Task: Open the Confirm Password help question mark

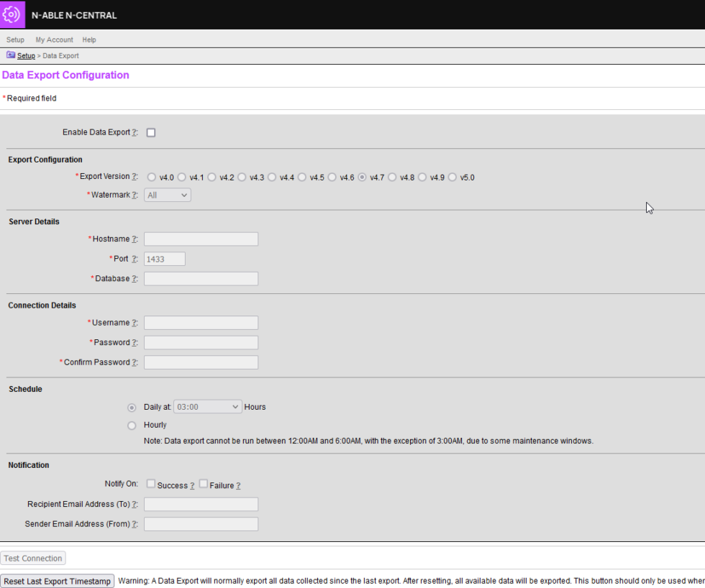Action: (134, 362)
